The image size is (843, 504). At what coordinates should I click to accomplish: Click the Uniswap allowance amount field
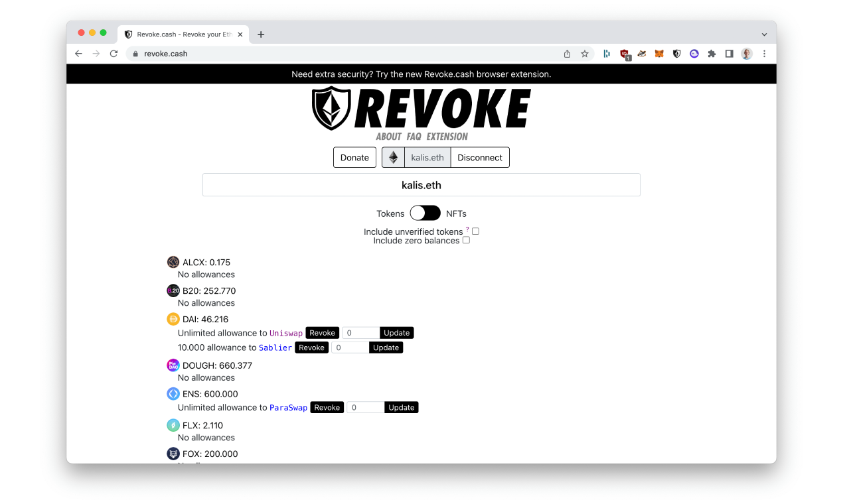361,333
